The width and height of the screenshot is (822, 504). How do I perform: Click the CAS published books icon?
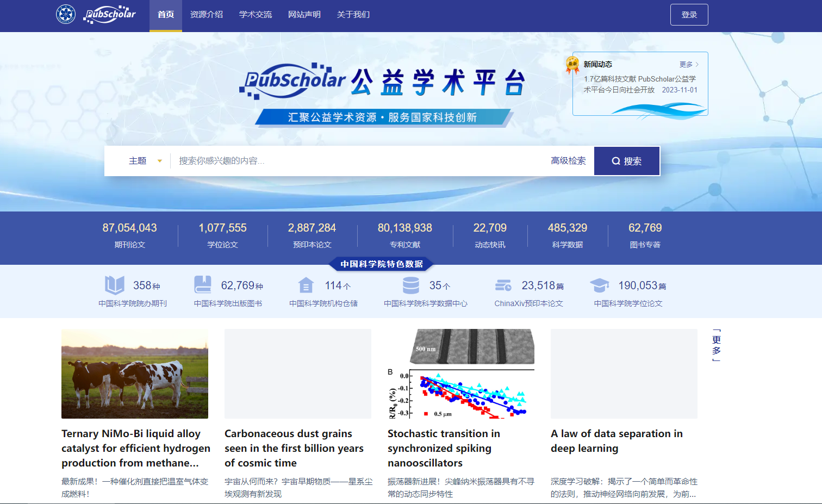coord(203,285)
